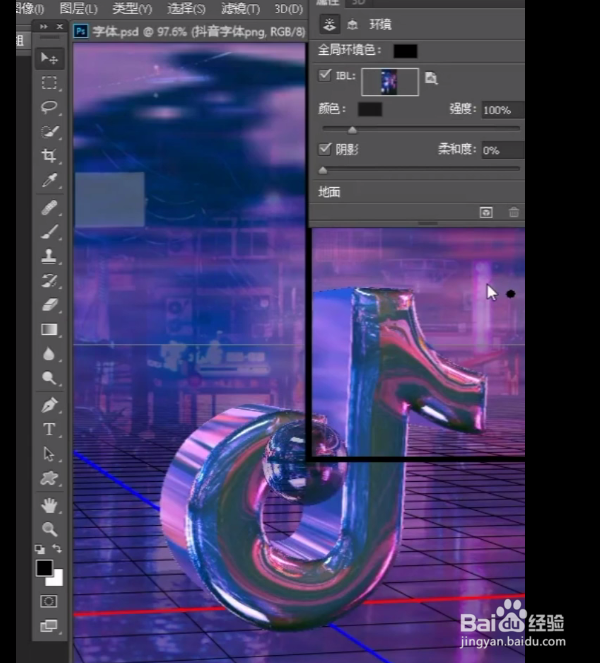Open the 类型(Y) menu
This screenshot has width=600, height=663.
(132, 8)
